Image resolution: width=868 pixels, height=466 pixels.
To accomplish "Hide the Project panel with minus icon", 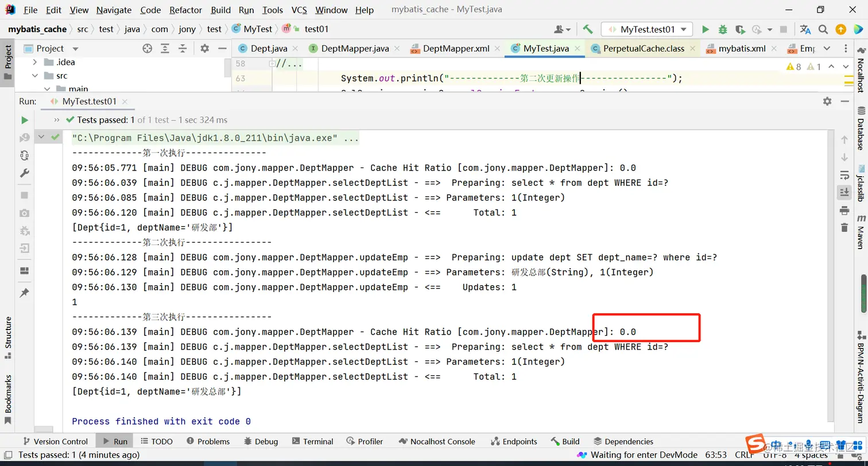I will pyautogui.click(x=222, y=49).
